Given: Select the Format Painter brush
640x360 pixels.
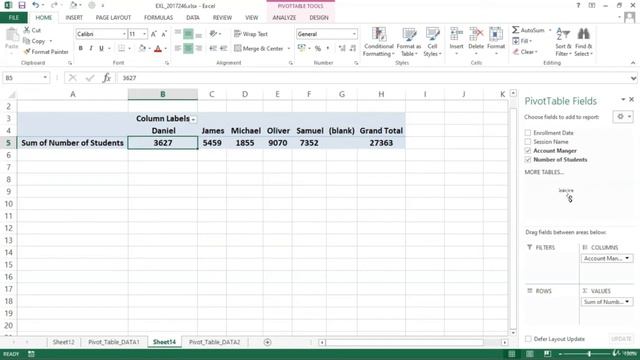Looking at the screenshot, I should [x=27, y=52].
